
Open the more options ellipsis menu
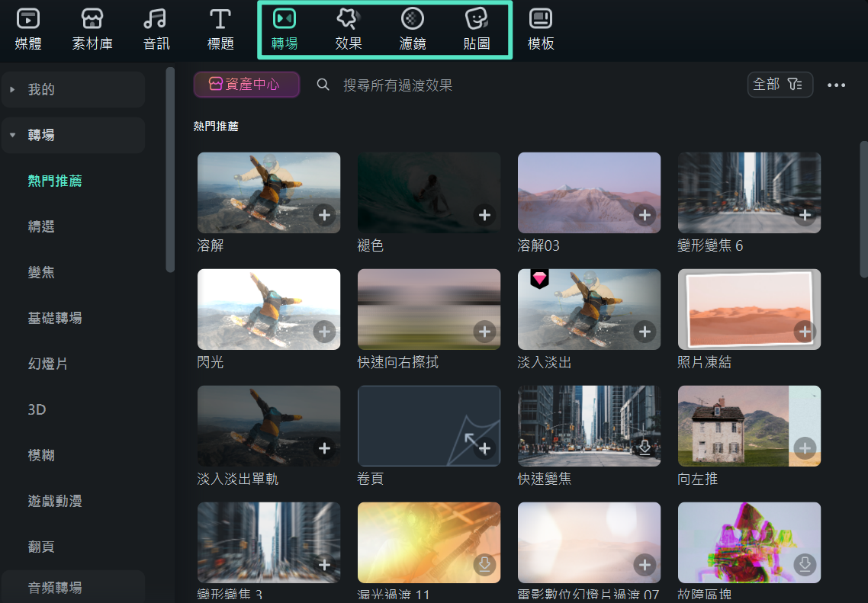coord(837,85)
